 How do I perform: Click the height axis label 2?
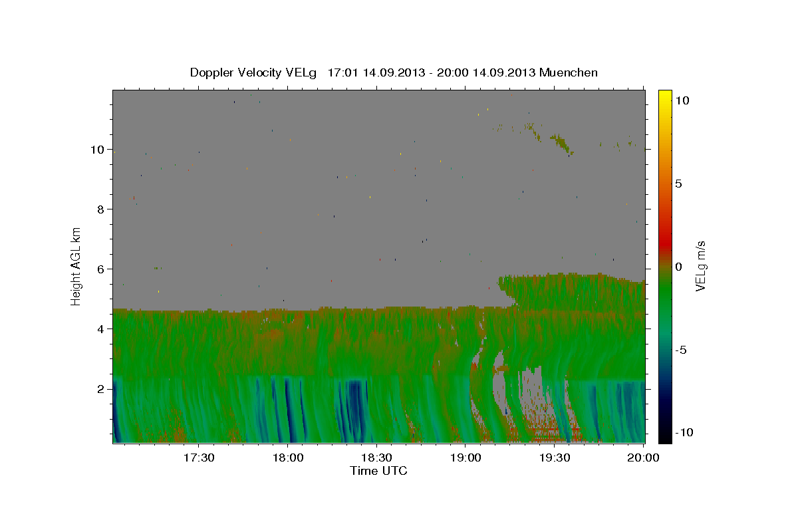(100, 389)
